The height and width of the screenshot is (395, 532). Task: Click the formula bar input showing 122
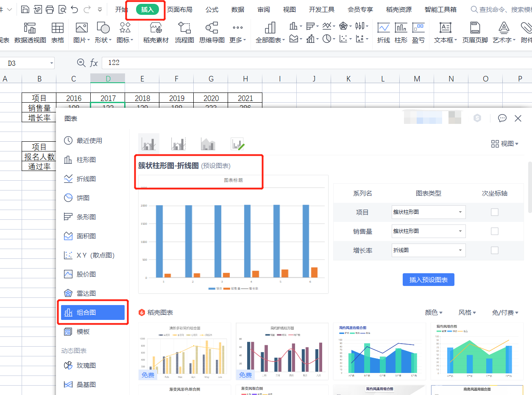coord(297,63)
